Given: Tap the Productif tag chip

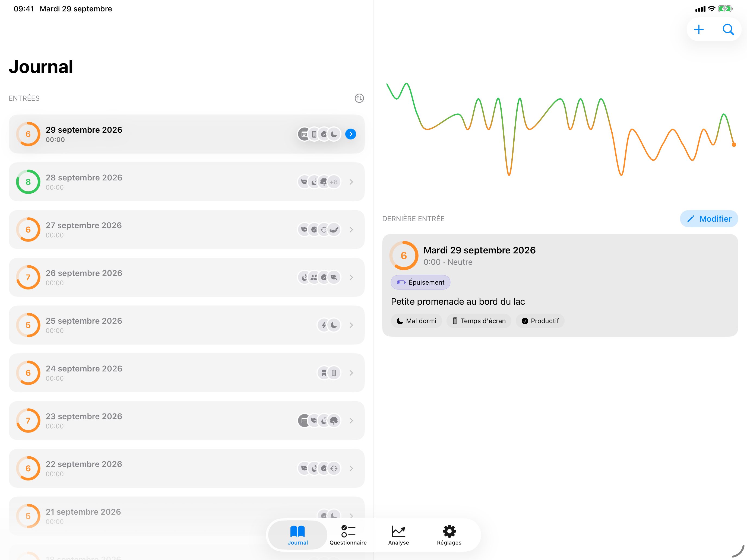Looking at the screenshot, I should tap(540, 321).
